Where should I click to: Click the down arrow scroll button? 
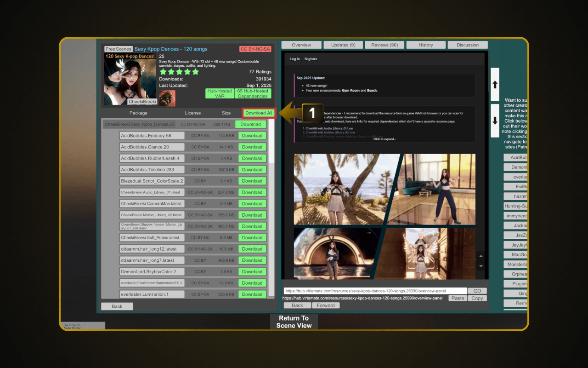coord(495,121)
